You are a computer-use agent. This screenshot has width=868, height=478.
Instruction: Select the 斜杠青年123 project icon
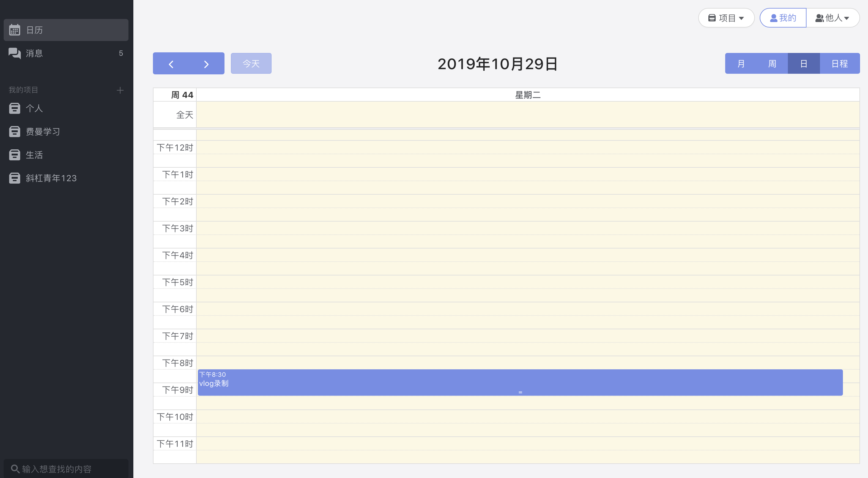click(14, 178)
